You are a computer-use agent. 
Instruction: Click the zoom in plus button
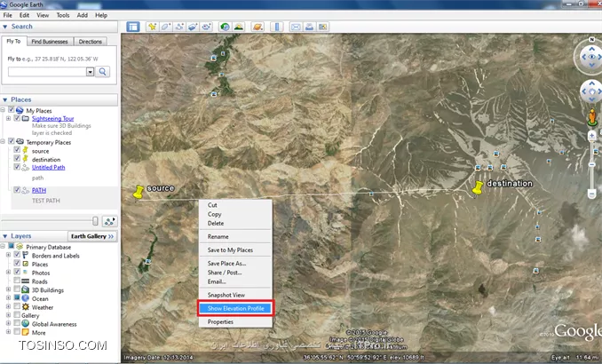point(591,136)
